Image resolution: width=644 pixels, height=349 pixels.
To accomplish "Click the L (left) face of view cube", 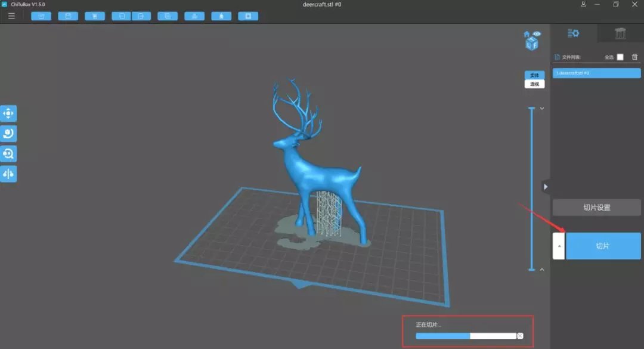I will pos(529,45).
